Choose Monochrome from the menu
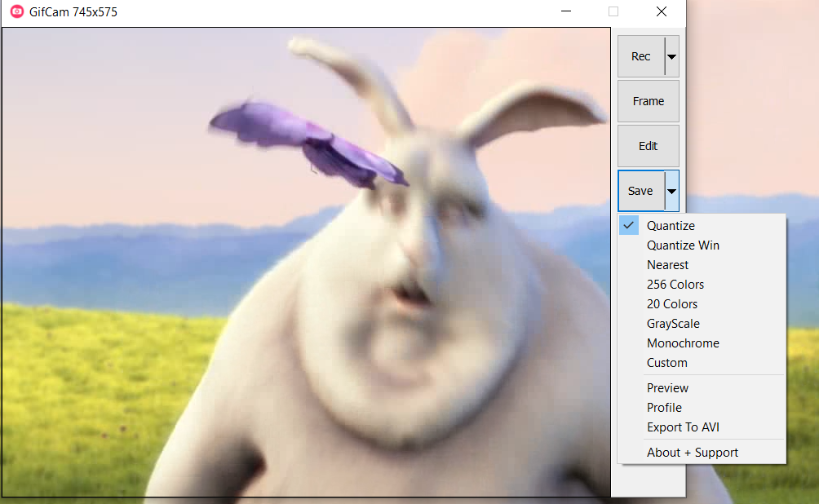The height and width of the screenshot is (504, 819). pyautogui.click(x=702, y=343)
